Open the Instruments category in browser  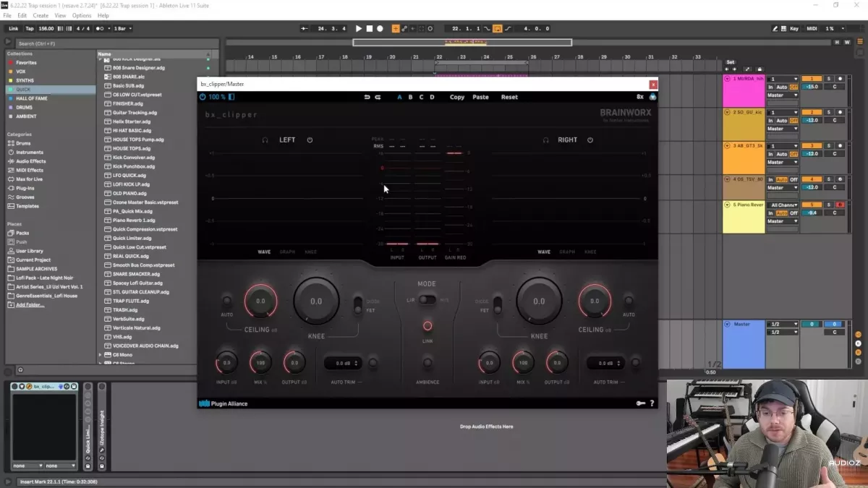(30, 153)
